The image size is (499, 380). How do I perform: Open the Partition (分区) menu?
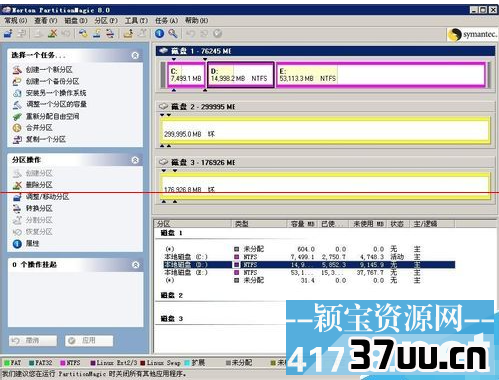(x=106, y=21)
